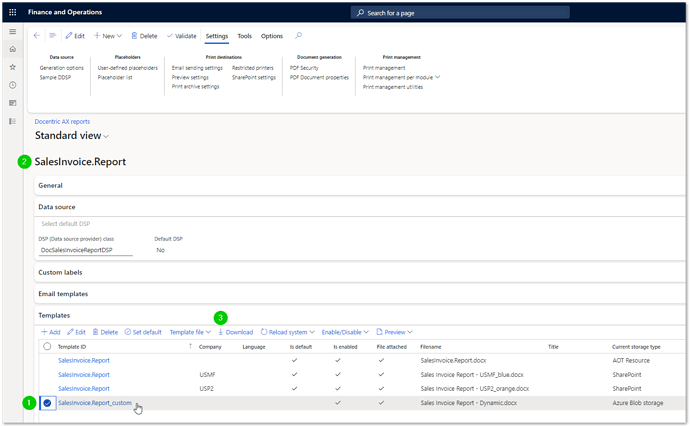Expand the navigation pane hamburger icon
The height and width of the screenshot is (426, 690).
(x=13, y=32)
